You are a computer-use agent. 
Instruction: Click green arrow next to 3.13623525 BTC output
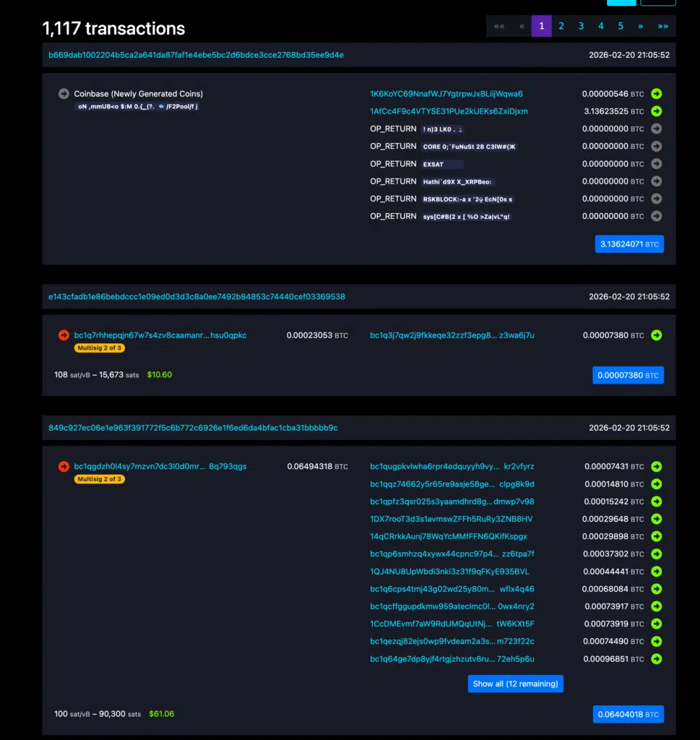tap(656, 111)
